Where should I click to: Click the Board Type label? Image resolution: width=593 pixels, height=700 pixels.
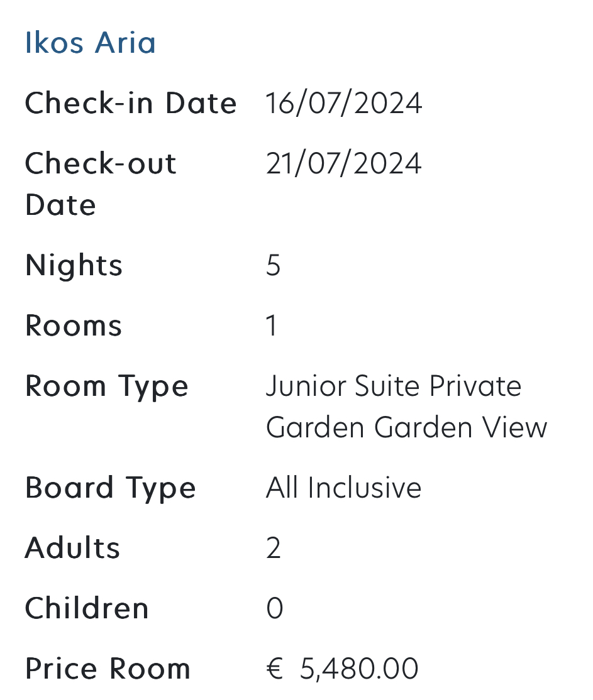click(x=110, y=488)
